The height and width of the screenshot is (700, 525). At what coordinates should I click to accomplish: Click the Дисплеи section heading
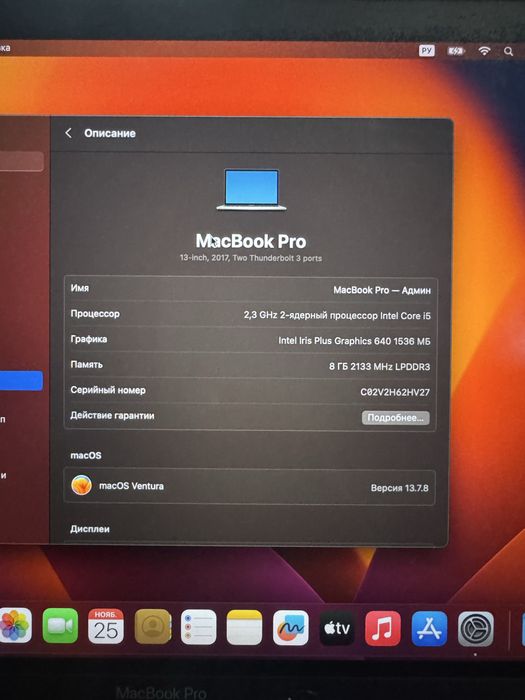coord(90,529)
